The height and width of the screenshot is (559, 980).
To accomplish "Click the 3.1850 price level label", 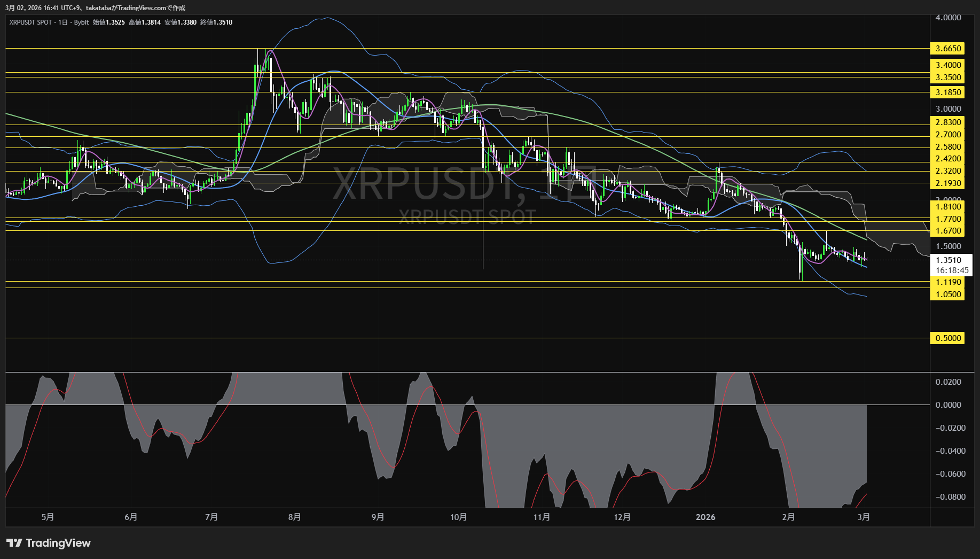I will [947, 92].
